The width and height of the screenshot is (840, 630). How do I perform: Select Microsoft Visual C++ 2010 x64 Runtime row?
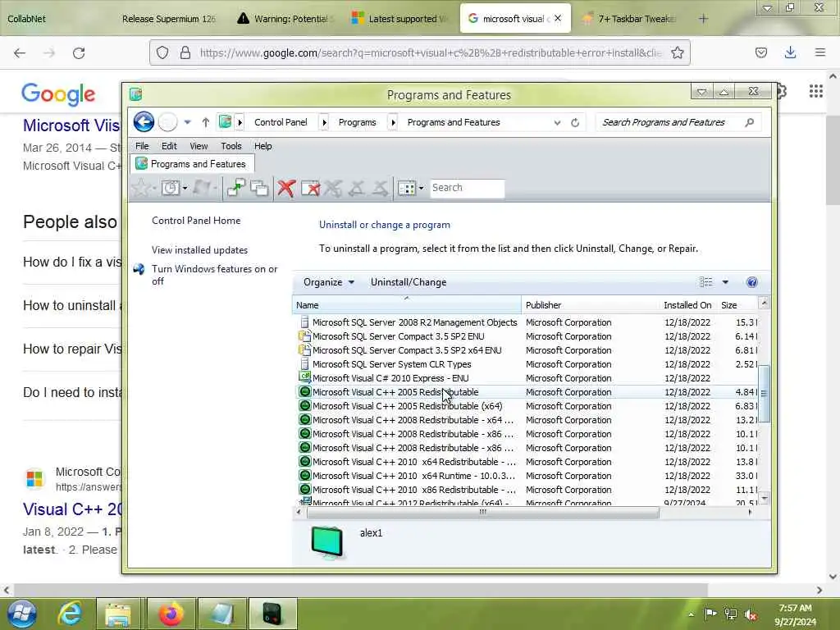click(527, 476)
